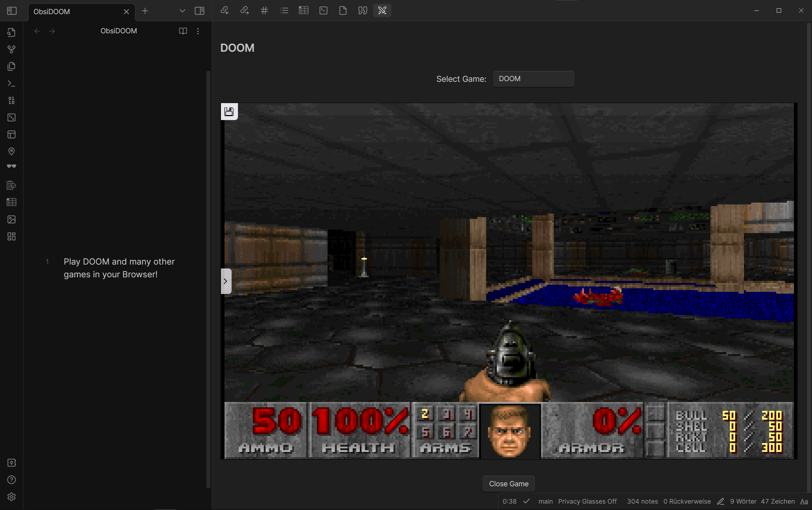Toggle reading view book icon

[x=183, y=31]
